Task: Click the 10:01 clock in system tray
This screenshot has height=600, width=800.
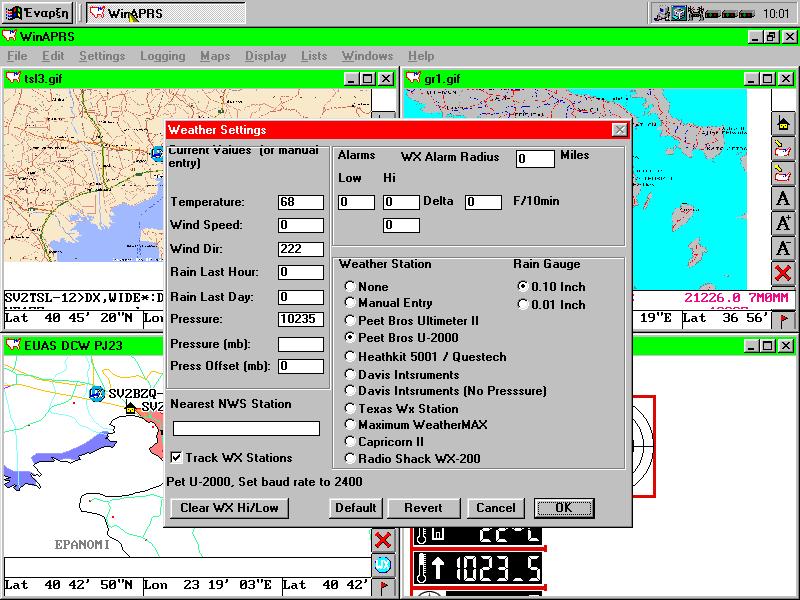Action: (x=776, y=13)
